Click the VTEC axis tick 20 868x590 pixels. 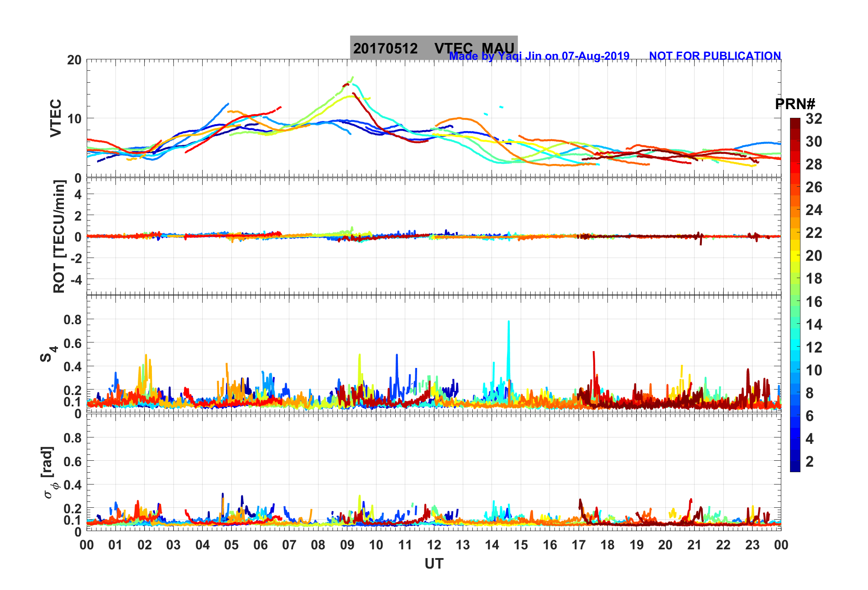click(x=74, y=60)
